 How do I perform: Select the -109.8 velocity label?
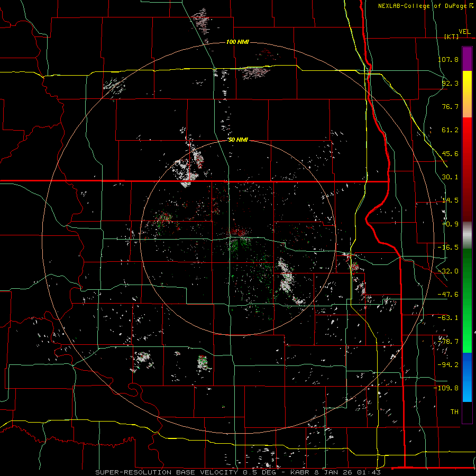point(446,388)
